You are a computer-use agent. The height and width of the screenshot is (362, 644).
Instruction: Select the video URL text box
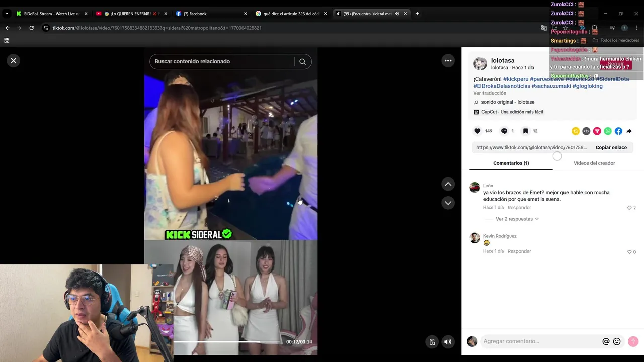531,147
